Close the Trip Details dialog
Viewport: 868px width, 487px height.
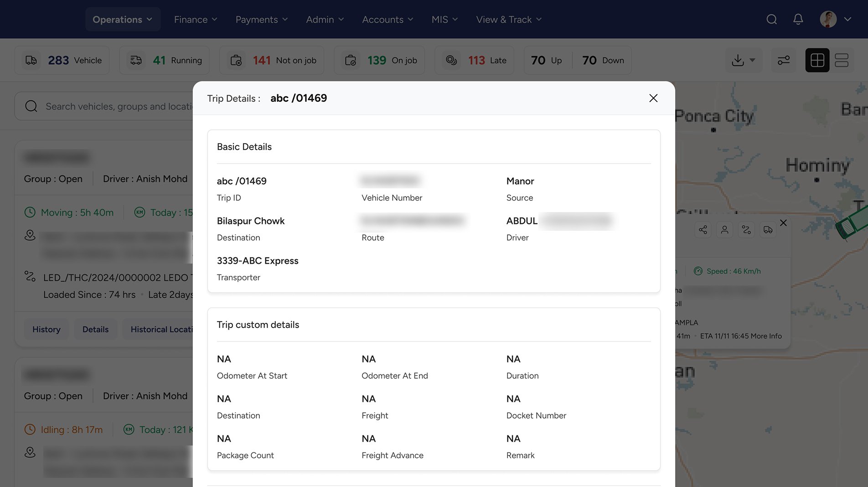pyautogui.click(x=653, y=98)
